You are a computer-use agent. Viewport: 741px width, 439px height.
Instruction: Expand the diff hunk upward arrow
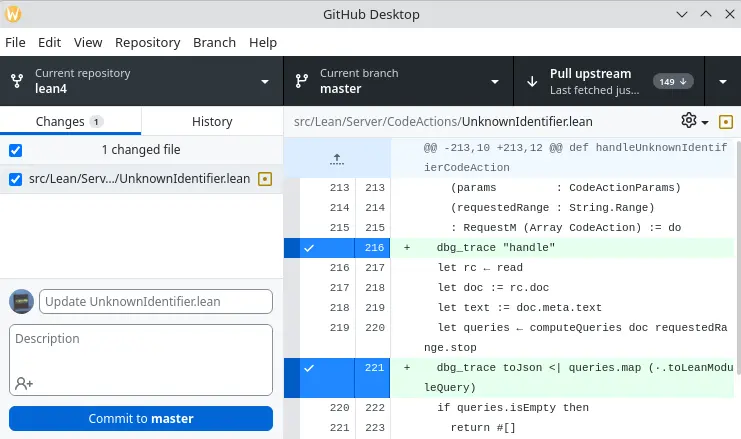pos(336,158)
